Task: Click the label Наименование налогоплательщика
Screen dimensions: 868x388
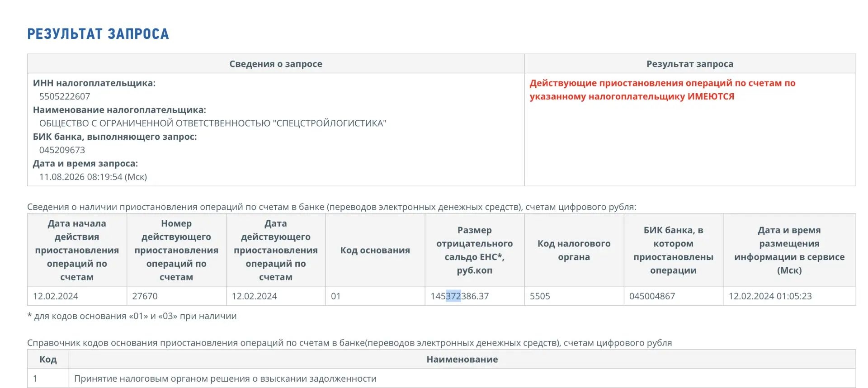Action: [x=119, y=110]
